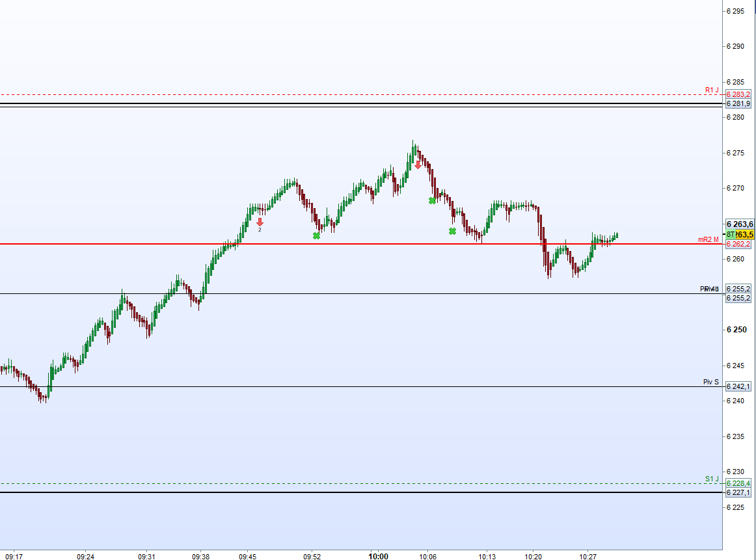Select the Piv S pivot label
The width and height of the screenshot is (756, 560).
[x=711, y=382]
